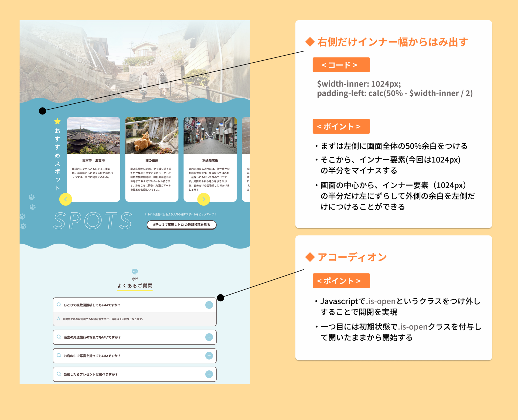This screenshot has width=518, height=420.
Task: Expand 過去の尾道旅行の写真 question plus icon
Action: point(209,337)
